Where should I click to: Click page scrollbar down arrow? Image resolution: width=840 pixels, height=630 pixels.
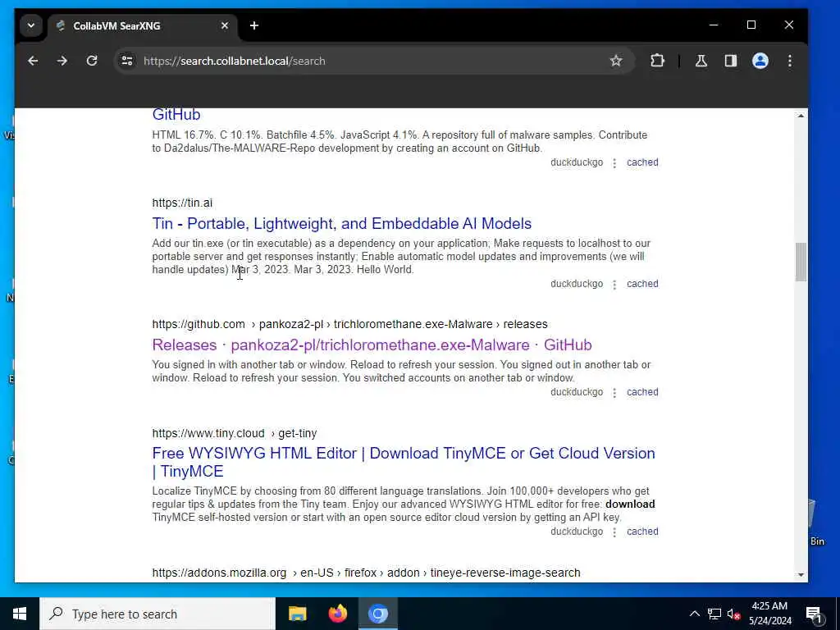click(x=801, y=575)
